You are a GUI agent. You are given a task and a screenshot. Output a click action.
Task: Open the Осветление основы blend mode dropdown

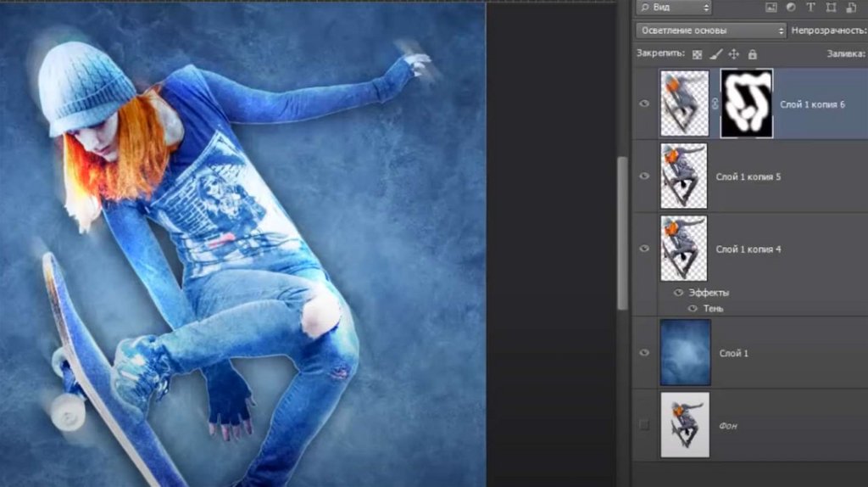[x=710, y=31]
